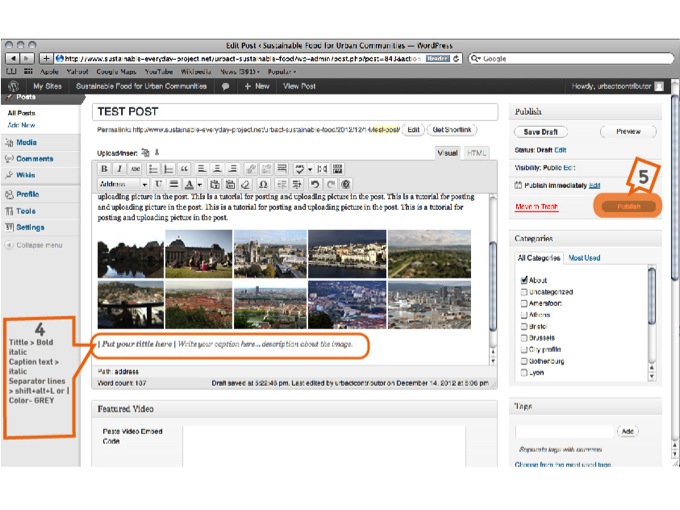Check the Amersfoort category
This screenshot has height=510, width=680.
coord(524,303)
